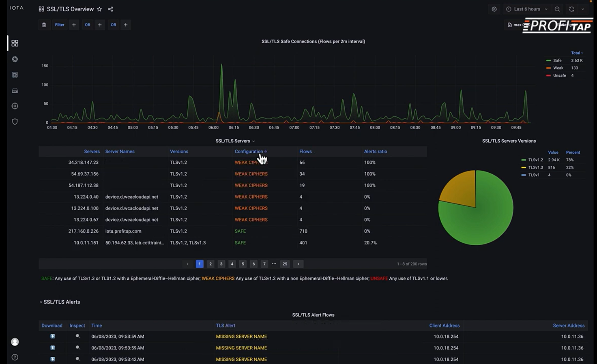597x364 pixels.
Task: Sort alert flows by TLS Alert column
Action: tap(225, 325)
